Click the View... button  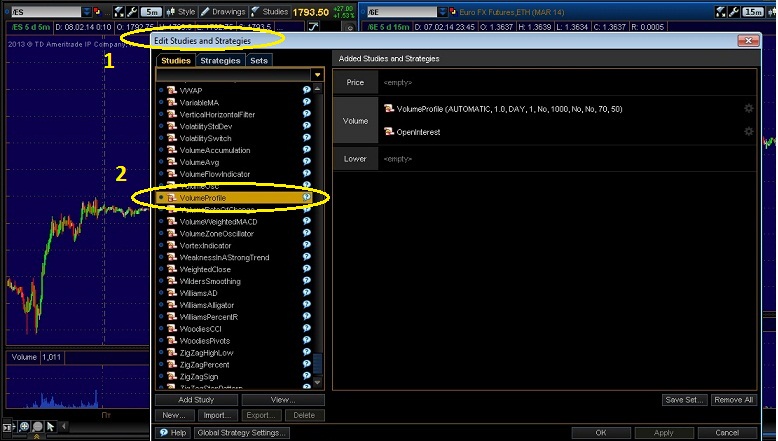tap(283, 400)
